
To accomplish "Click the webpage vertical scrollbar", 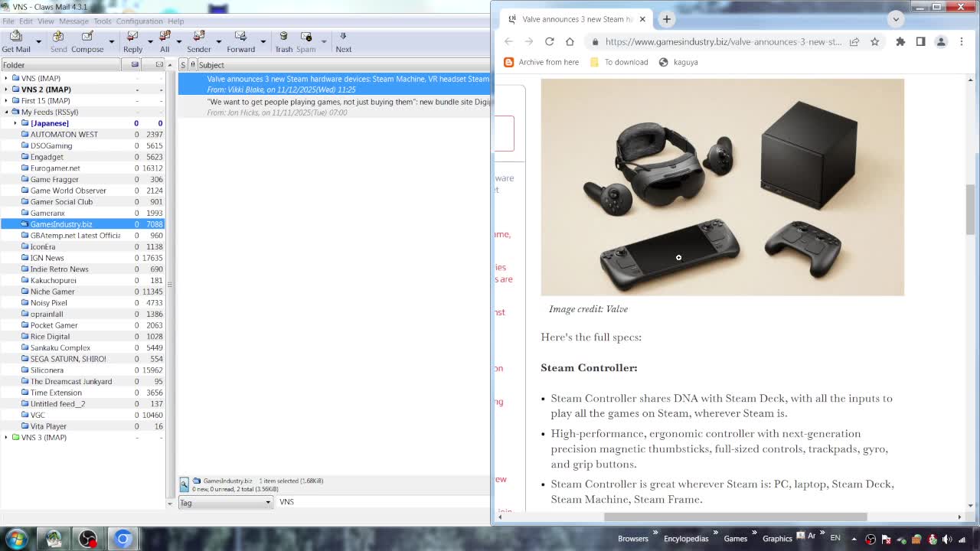I will pos(971,199).
